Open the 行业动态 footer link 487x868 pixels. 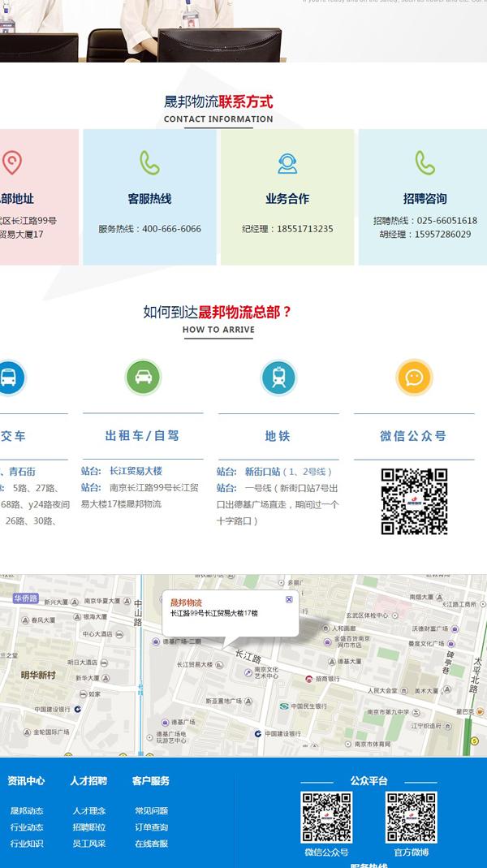click(27, 827)
